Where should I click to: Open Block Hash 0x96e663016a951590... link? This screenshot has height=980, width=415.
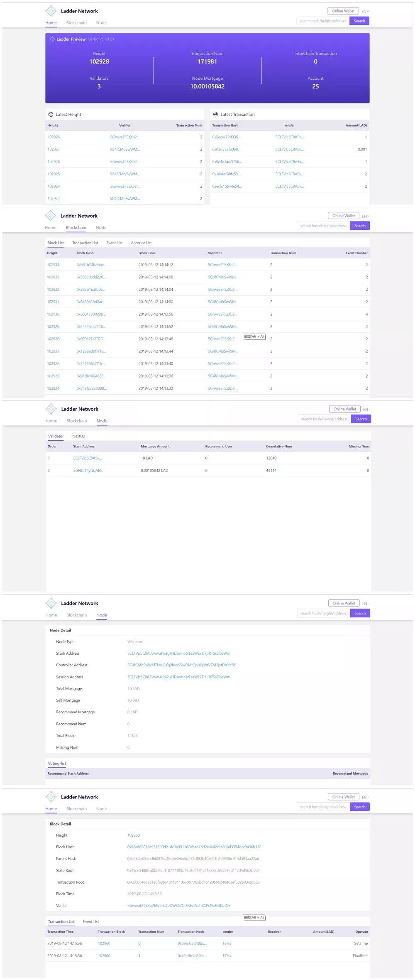pos(194,847)
